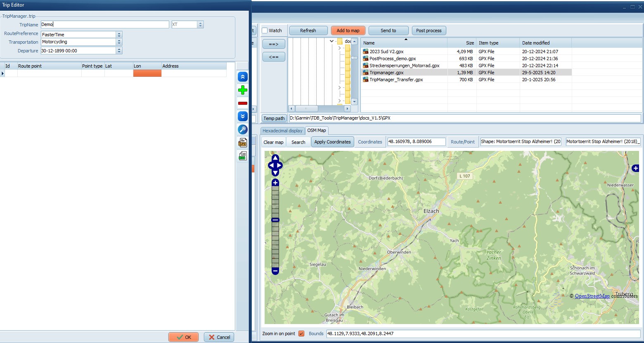Click the red minus remove route point icon
The height and width of the screenshot is (343, 644).
coord(243,103)
